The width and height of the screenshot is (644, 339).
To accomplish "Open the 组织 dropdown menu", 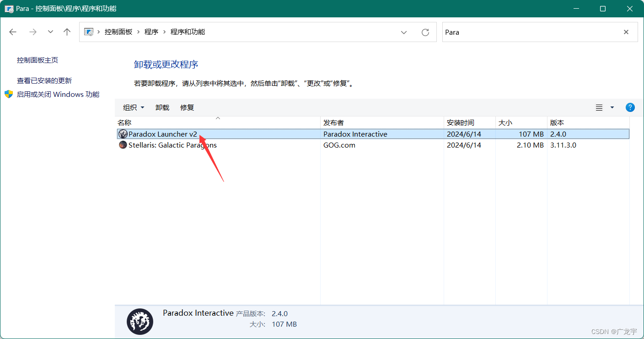I will pyautogui.click(x=134, y=107).
